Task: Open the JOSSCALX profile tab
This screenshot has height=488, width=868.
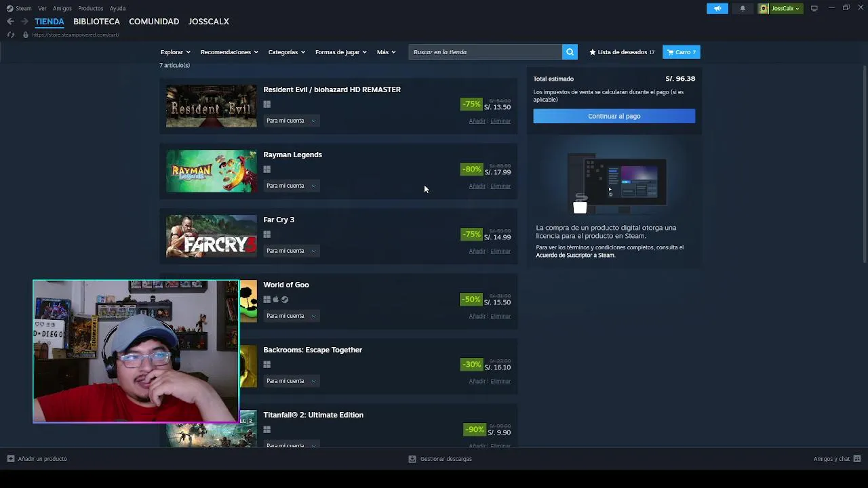Action: click(x=208, y=22)
